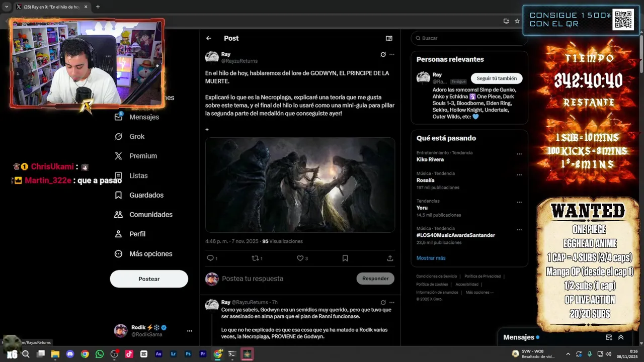Open Adobe Audition from the taskbar
The width and height of the screenshot is (644, 362).
[158, 354]
